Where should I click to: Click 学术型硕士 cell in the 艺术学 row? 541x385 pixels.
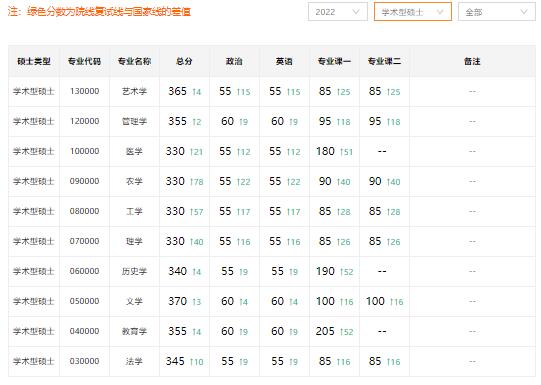pos(34,91)
